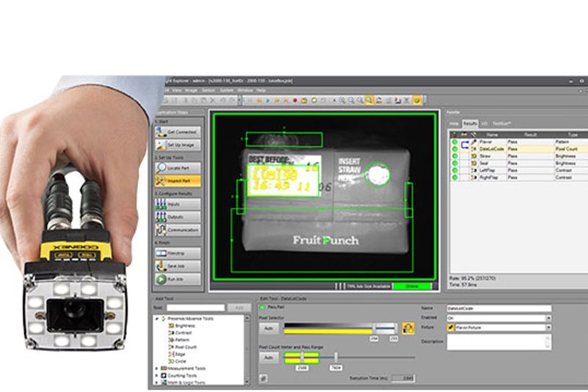Open the Sensor menu

click(x=209, y=90)
